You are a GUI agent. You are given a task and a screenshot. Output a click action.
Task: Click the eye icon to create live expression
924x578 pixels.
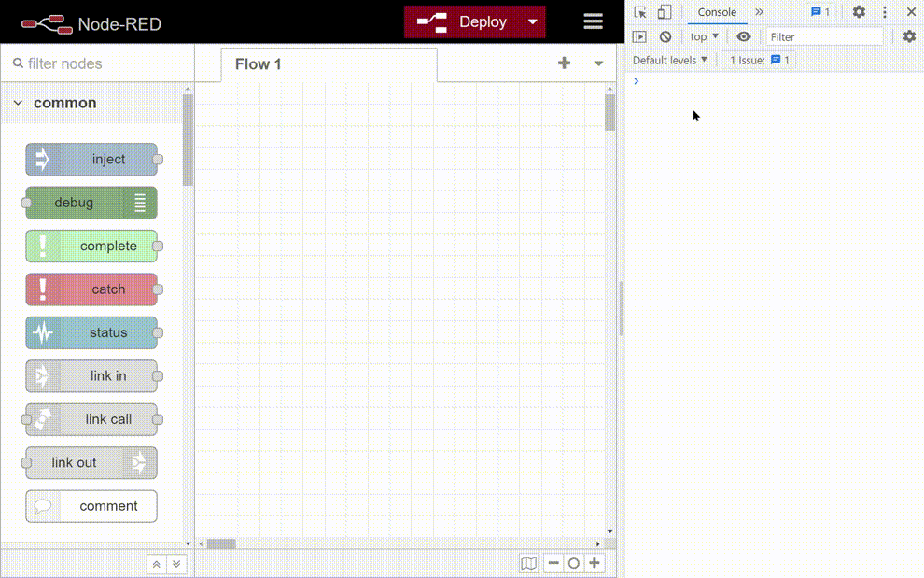pyautogui.click(x=743, y=36)
